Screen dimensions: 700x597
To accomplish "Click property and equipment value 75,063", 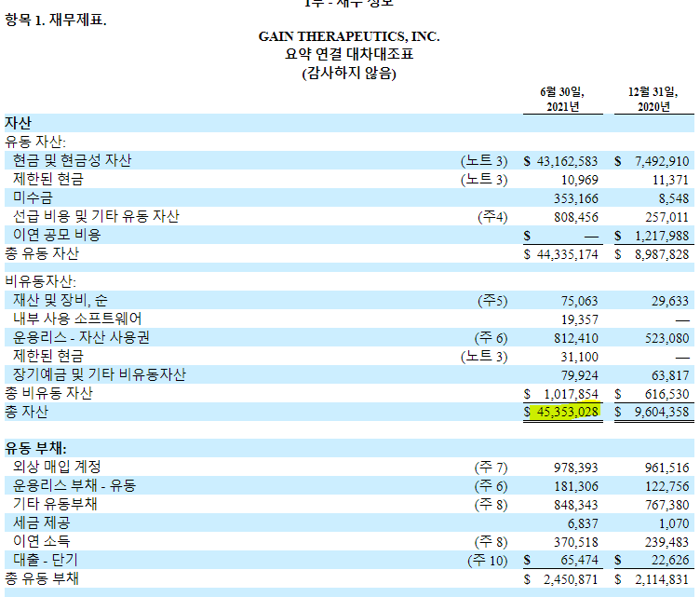I will click(580, 301).
